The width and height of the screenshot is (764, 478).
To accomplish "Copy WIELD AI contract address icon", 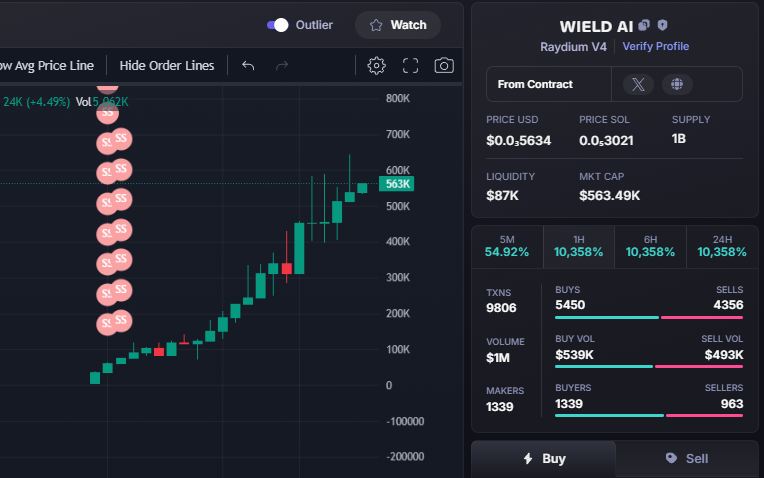I will tap(644, 25).
